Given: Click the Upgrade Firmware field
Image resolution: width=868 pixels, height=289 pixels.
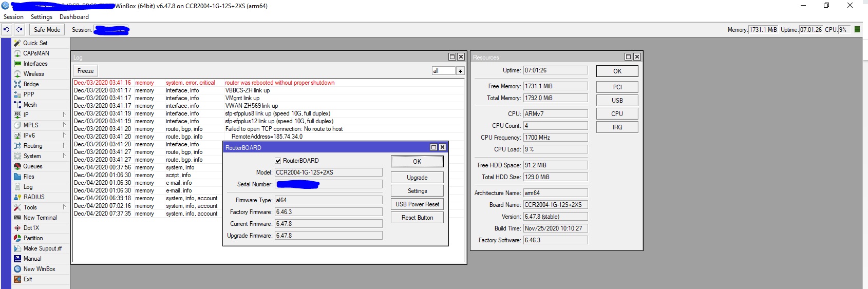Looking at the screenshot, I should pyautogui.click(x=329, y=236).
